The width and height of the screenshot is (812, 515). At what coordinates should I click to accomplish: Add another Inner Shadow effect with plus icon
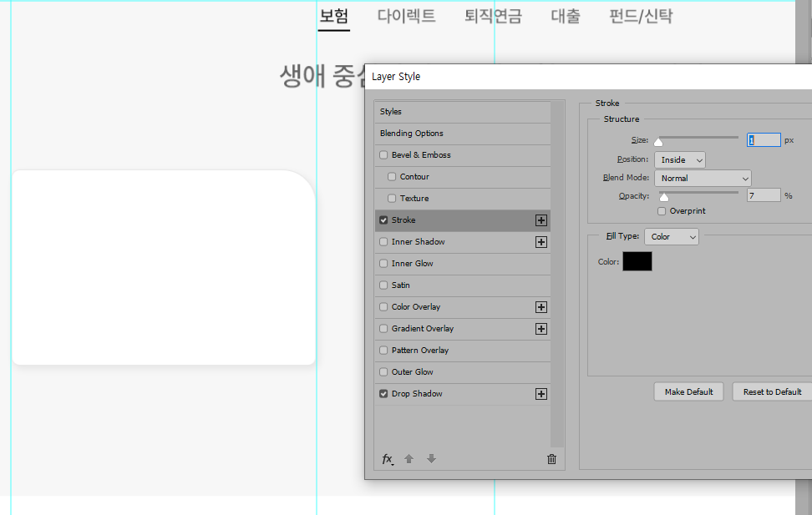[541, 242]
